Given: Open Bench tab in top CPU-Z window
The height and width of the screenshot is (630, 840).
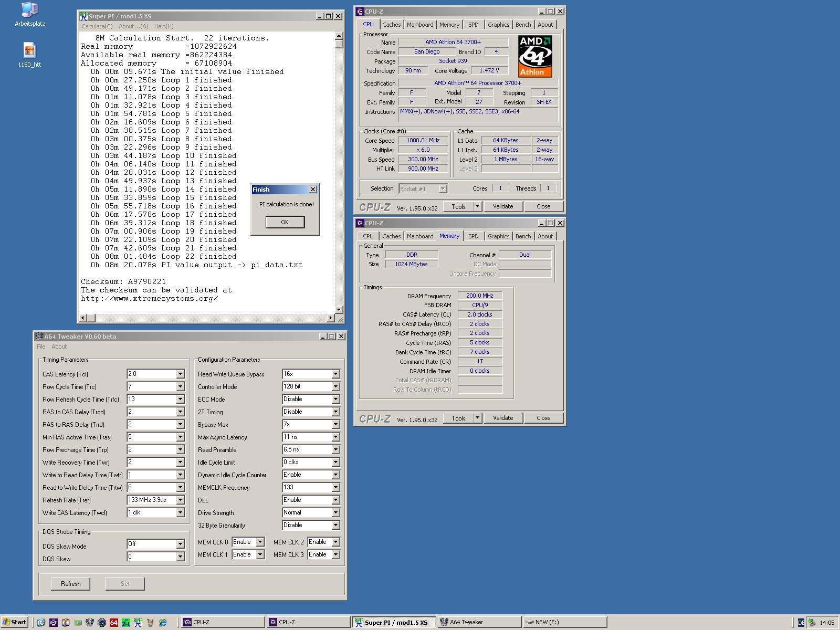Looking at the screenshot, I should pyautogui.click(x=523, y=25).
